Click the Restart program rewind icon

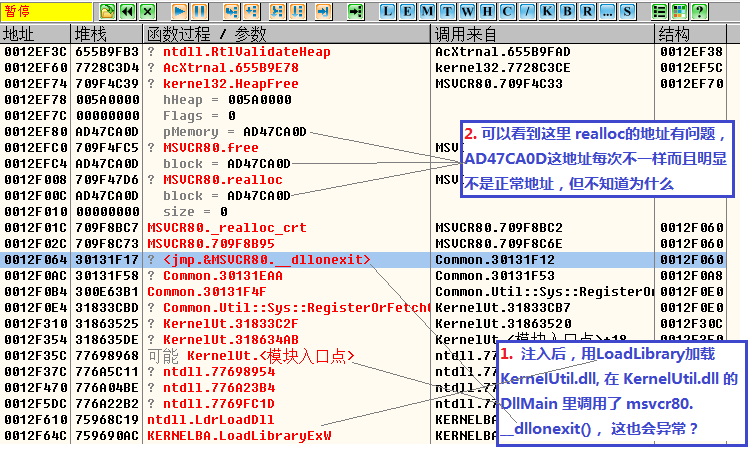click(x=127, y=11)
